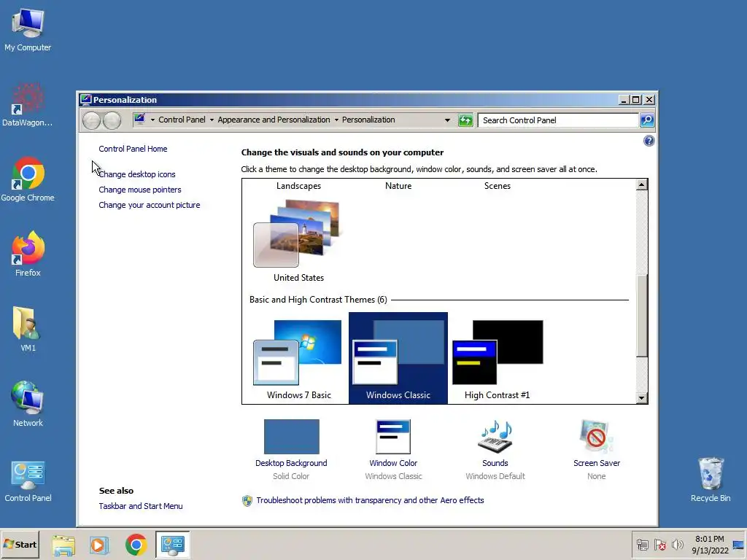
Task: Expand the arrow before Appearance and Personalization
Action: (212, 120)
